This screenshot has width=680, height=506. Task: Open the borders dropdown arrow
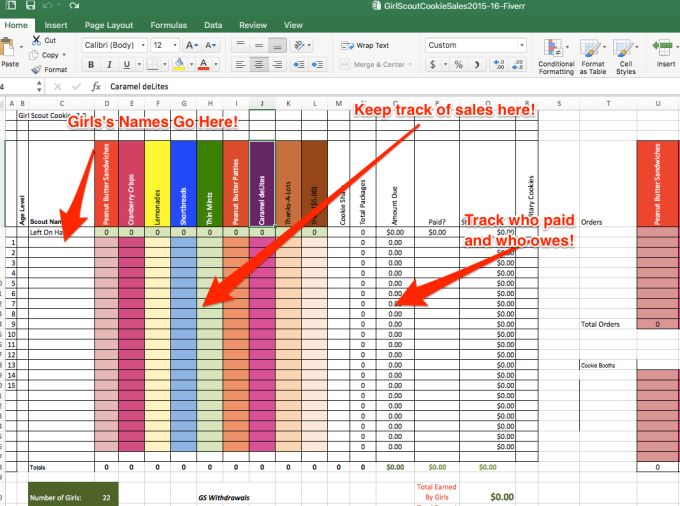coord(165,65)
